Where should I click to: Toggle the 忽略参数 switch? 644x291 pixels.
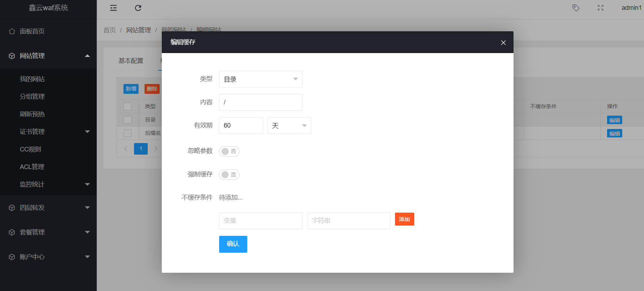(x=229, y=151)
